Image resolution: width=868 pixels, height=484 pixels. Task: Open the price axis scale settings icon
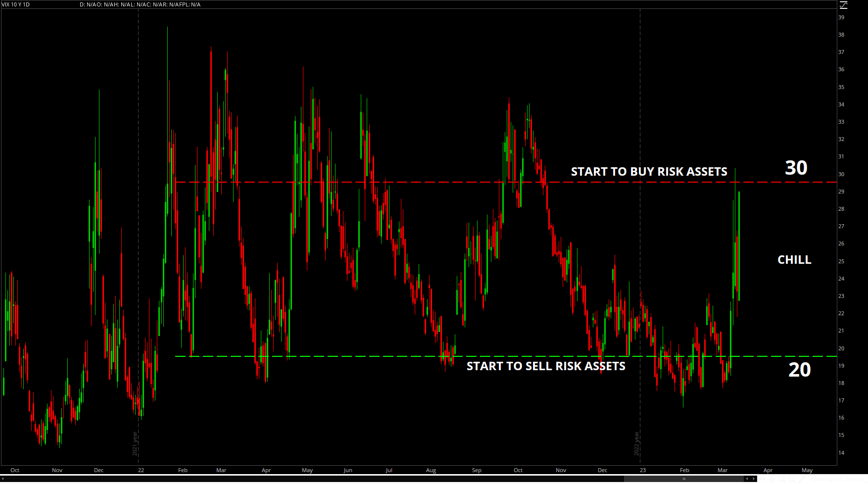tap(844, 5)
